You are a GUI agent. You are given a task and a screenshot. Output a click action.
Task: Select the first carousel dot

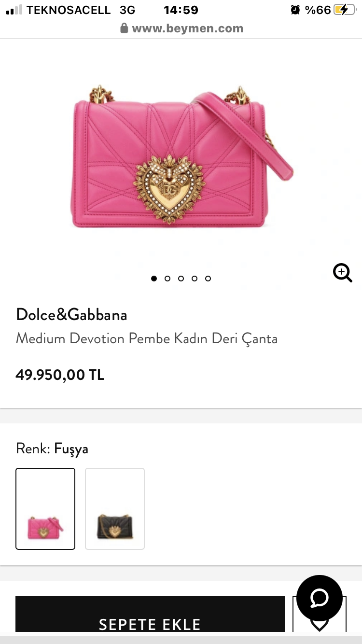click(x=154, y=279)
